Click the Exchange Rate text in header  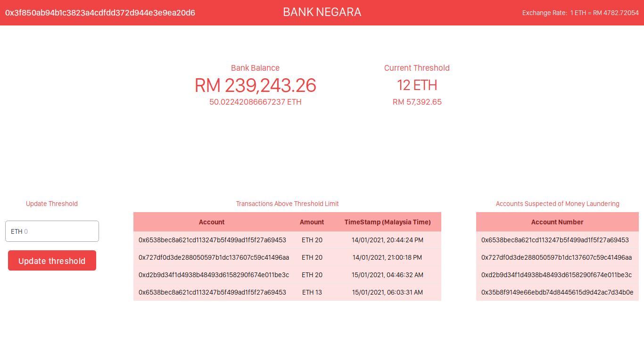tap(580, 13)
